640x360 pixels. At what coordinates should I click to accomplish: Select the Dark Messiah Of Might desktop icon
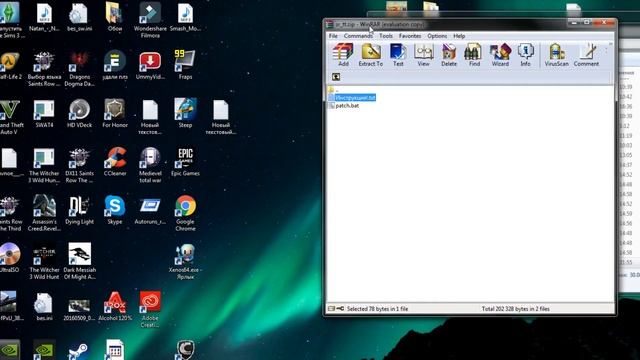pyautogui.click(x=80, y=261)
